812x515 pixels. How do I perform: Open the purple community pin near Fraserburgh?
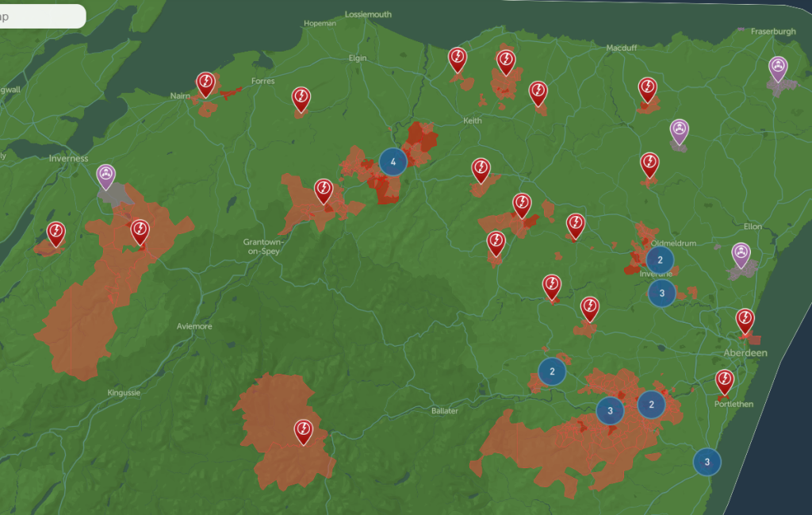coord(779,68)
